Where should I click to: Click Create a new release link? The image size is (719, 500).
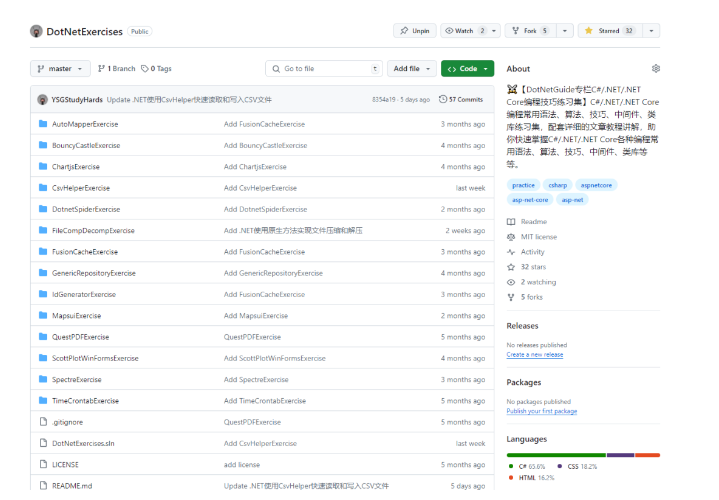[x=535, y=355]
